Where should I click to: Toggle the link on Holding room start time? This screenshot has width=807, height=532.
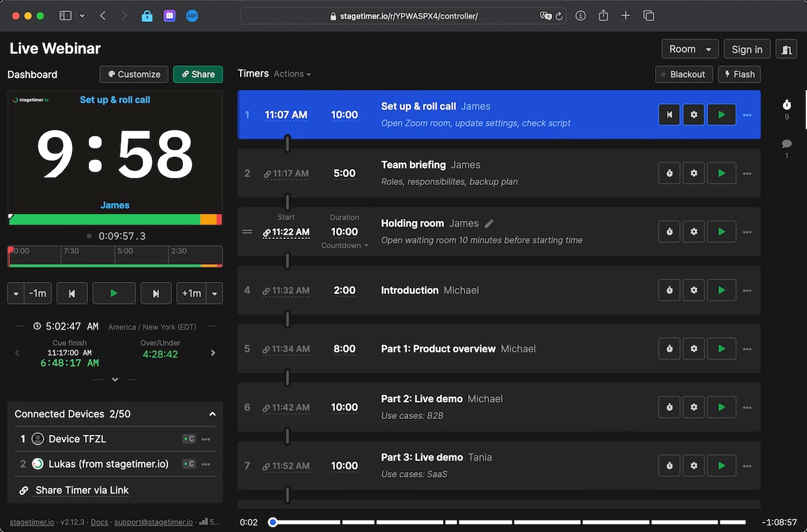267,233
